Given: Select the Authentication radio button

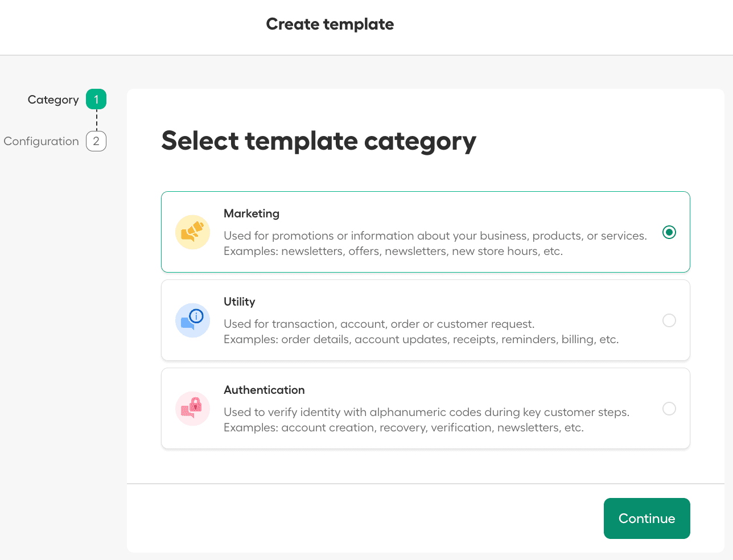Looking at the screenshot, I should coord(669,408).
